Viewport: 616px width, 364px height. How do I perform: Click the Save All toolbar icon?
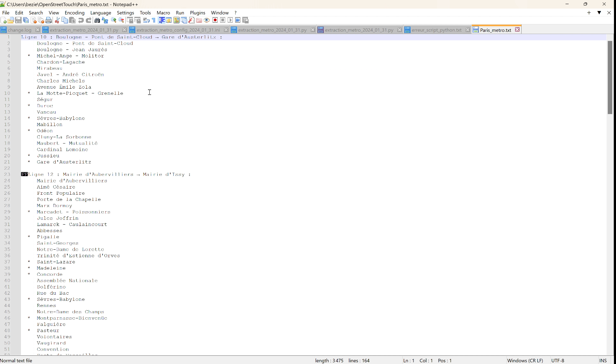tap(26, 20)
